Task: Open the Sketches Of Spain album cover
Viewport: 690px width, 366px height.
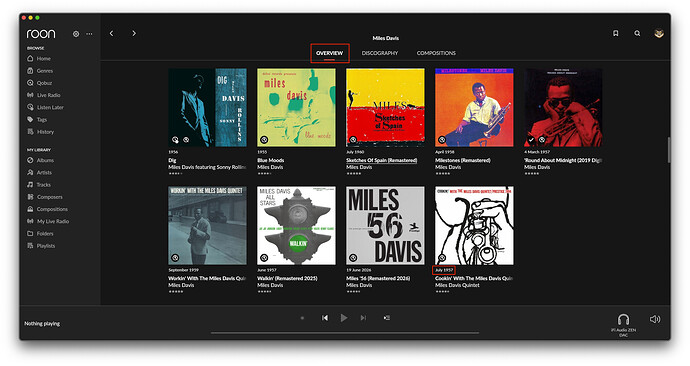Action: pyautogui.click(x=385, y=107)
